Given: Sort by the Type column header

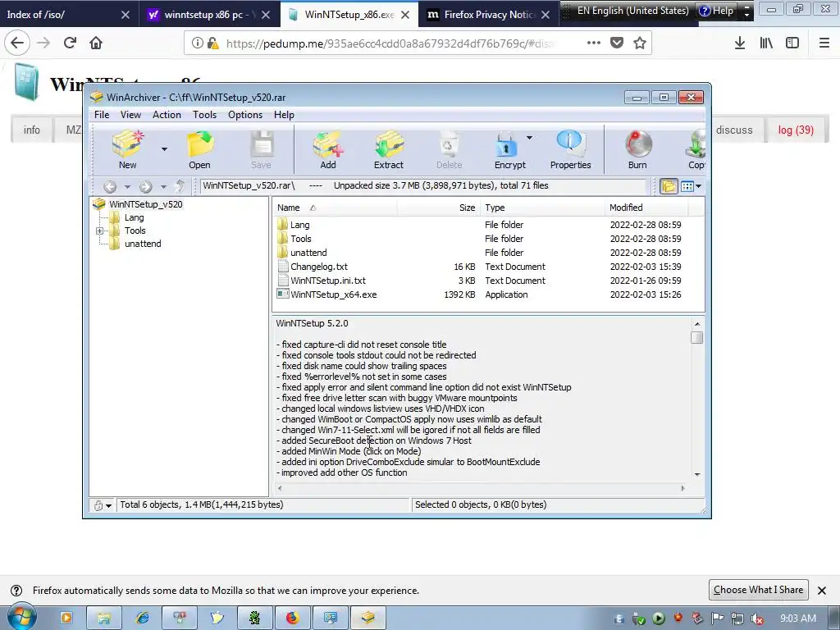Looking at the screenshot, I should coord(541,208).
